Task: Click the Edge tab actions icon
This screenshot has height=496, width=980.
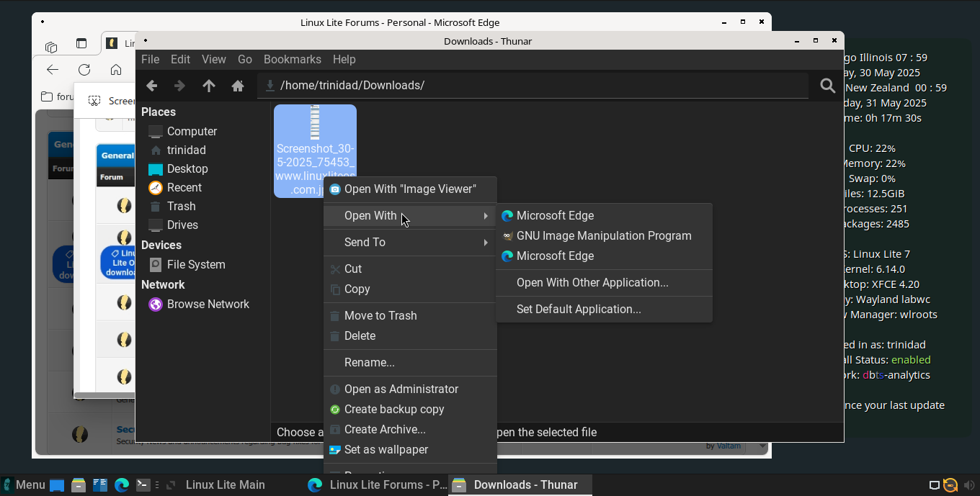Action: [x=81, y=44]
